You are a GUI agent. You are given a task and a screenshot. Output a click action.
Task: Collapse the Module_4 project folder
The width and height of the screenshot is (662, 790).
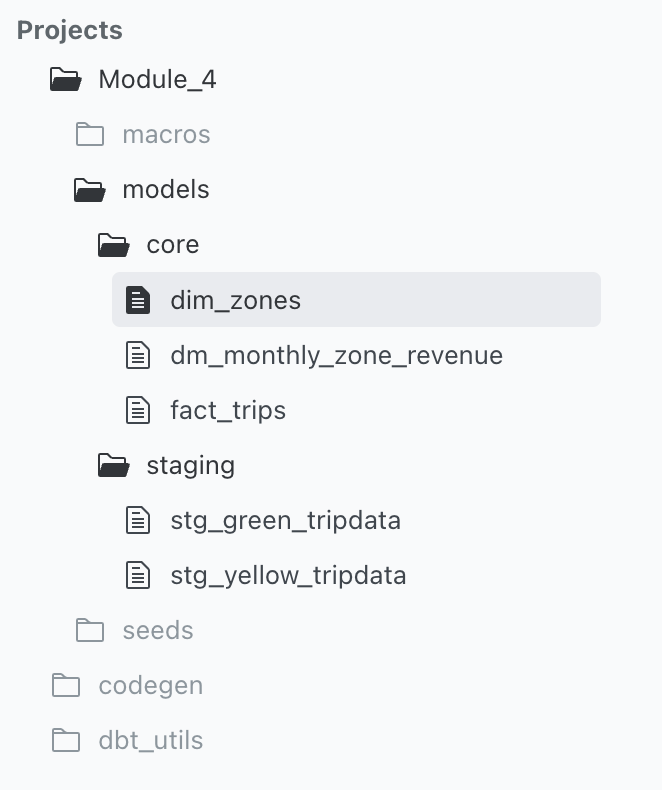click(x=65, y=80)
